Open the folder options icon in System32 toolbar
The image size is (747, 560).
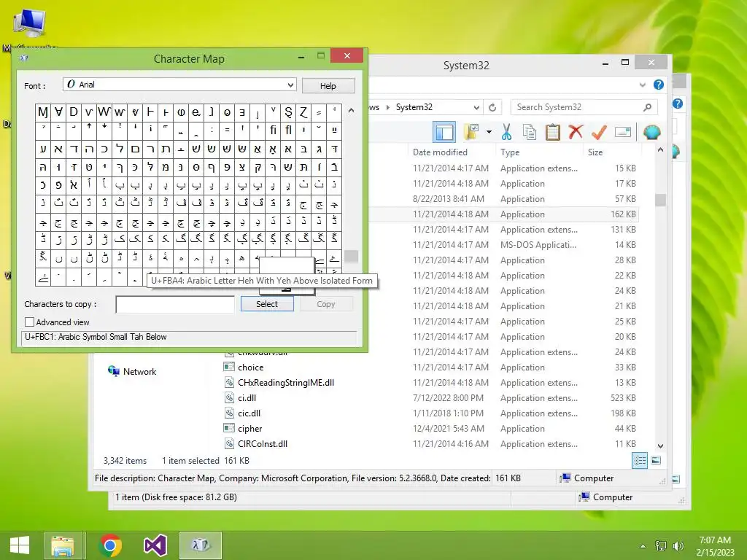tap(471, 132)
